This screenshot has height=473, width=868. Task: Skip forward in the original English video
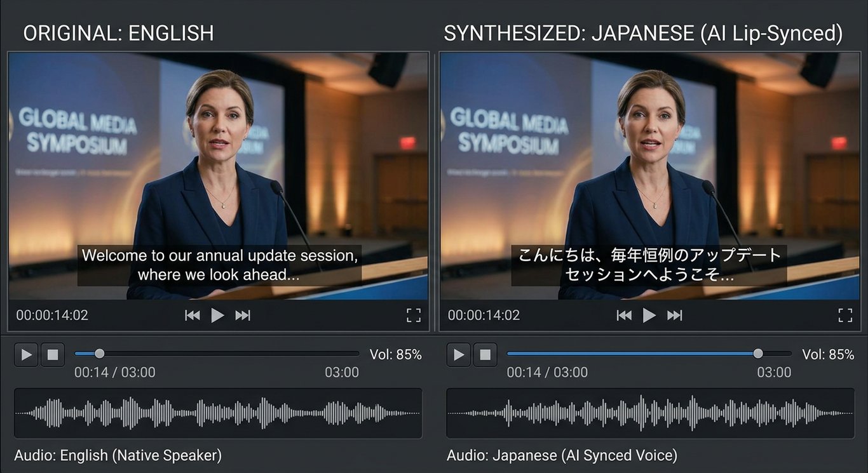(243, 315)
